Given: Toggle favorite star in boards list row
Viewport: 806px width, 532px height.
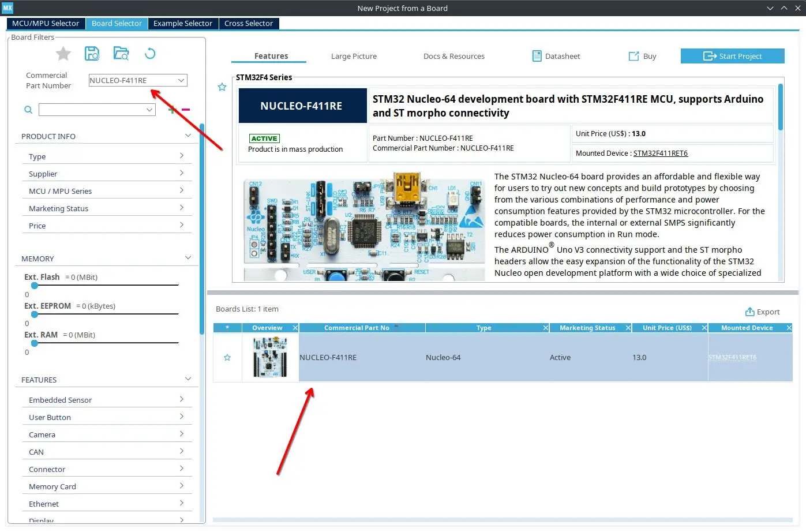Looking at the screenshot, I should [x=227, y=358].
